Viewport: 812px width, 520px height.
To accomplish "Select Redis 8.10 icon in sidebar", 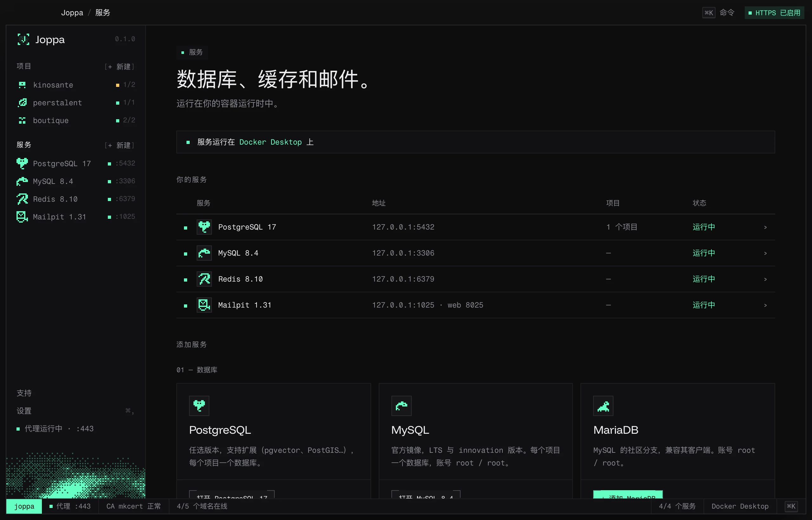I will pos(22,199).
